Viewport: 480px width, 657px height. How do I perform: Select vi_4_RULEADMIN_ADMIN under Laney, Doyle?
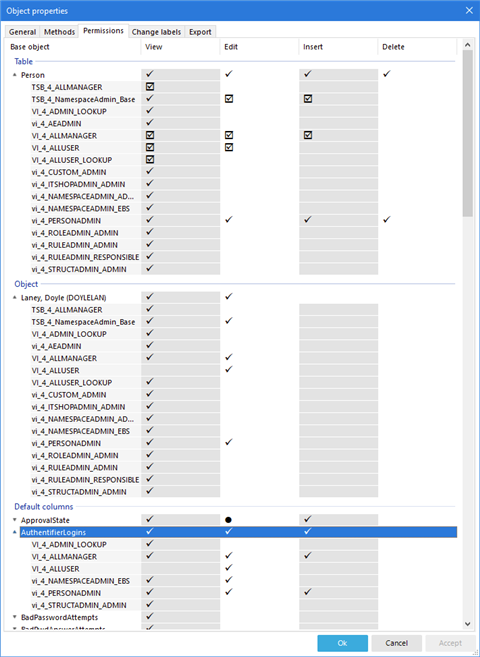(75, 468)
